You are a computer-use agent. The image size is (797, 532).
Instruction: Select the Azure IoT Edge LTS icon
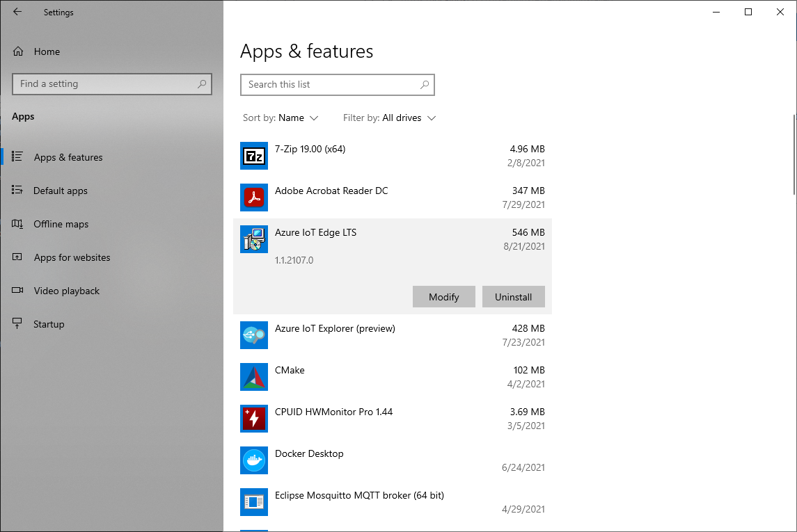[x=254, y=239]
